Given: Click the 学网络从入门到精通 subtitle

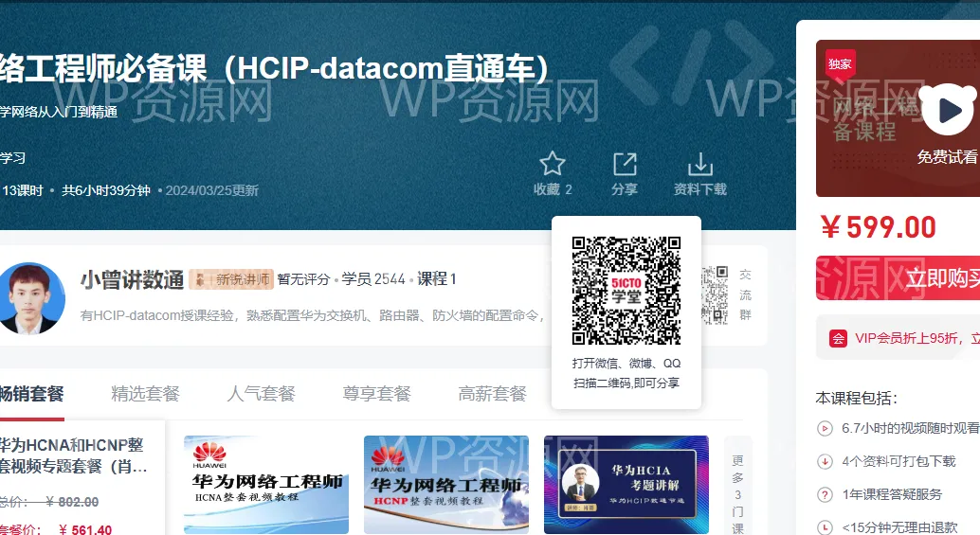Looking at the screenshot, I should pos(59,112).
